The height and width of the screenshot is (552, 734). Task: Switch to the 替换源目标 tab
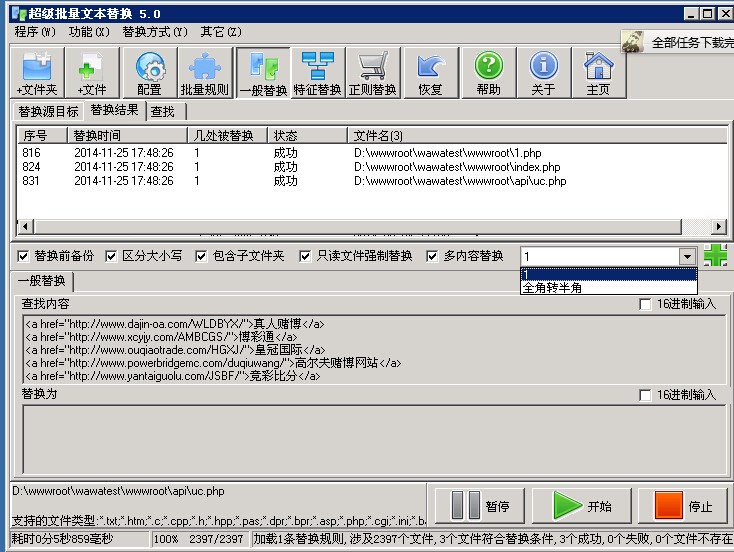[x=48, y=112]
